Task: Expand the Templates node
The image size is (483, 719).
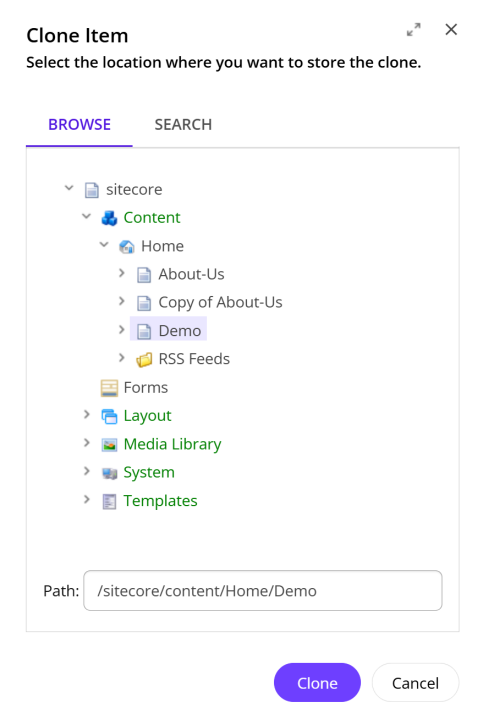Action: 87,499
